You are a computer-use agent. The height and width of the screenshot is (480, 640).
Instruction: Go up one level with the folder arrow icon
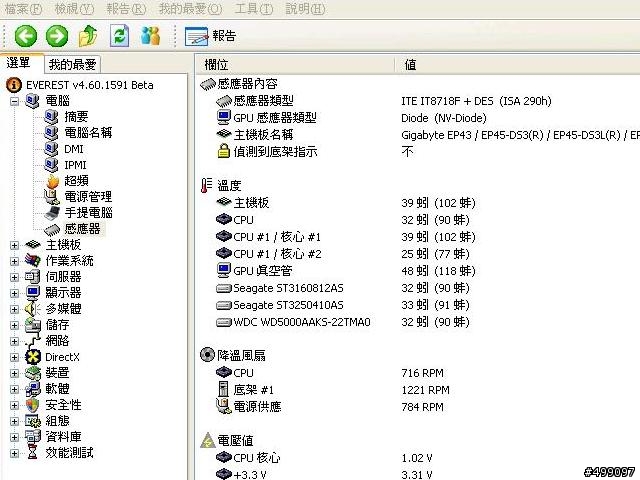[x=88, y=36]
